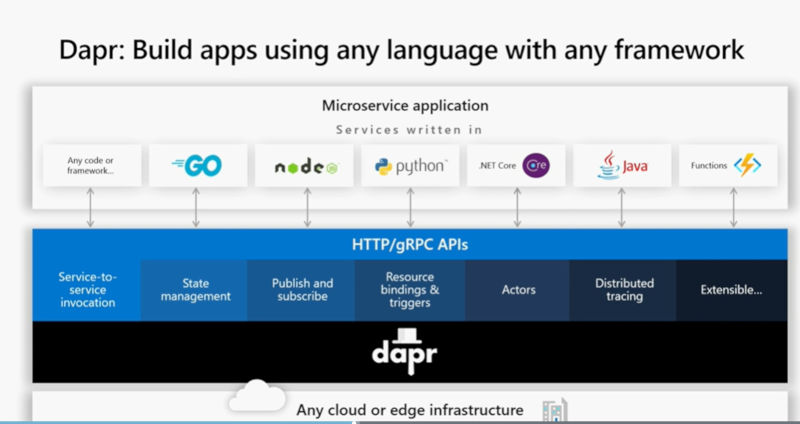Viewport: 800px width, 424px height.
Task: Click 'Any cloud or edge infrastructure' text
Action: point(410,410)
